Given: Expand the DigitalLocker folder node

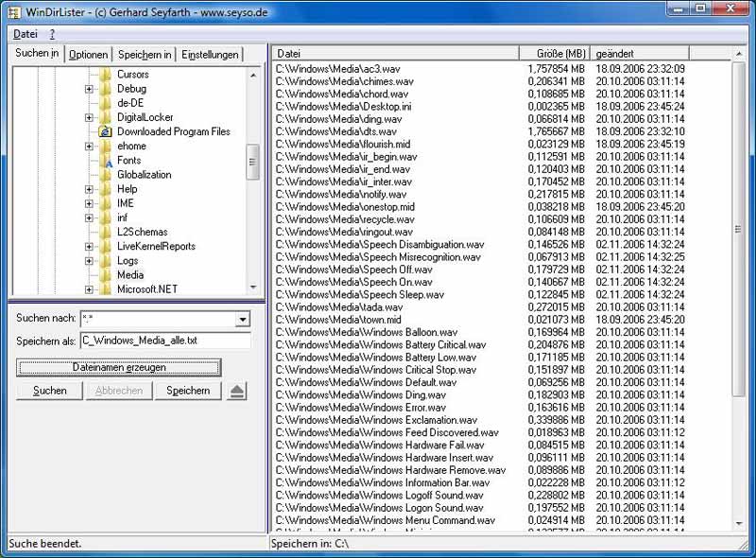Looking at the screenshot, I should (89, 117).
